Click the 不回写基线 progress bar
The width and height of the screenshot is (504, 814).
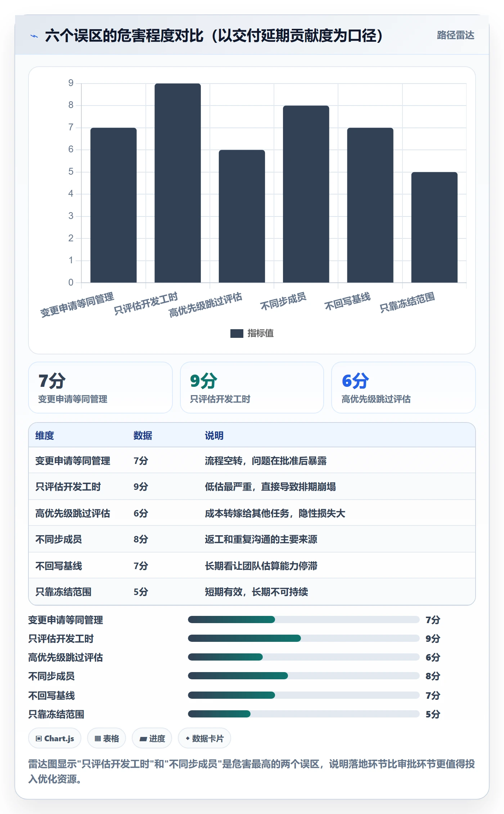303,695
